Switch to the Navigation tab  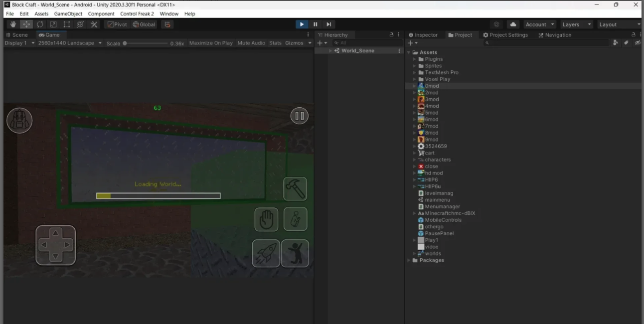pos(555,35)
